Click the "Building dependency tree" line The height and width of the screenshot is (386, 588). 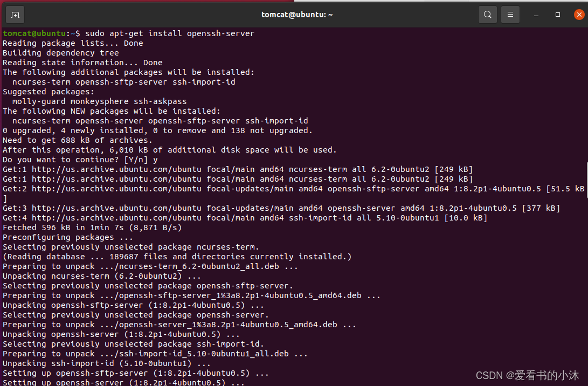coord(60,53)
